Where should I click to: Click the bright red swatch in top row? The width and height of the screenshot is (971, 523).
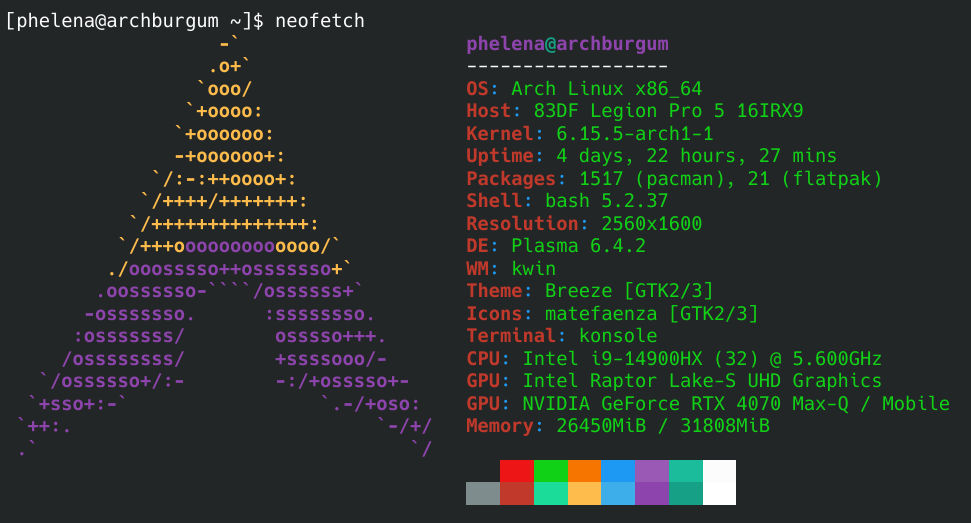(516, 471)
